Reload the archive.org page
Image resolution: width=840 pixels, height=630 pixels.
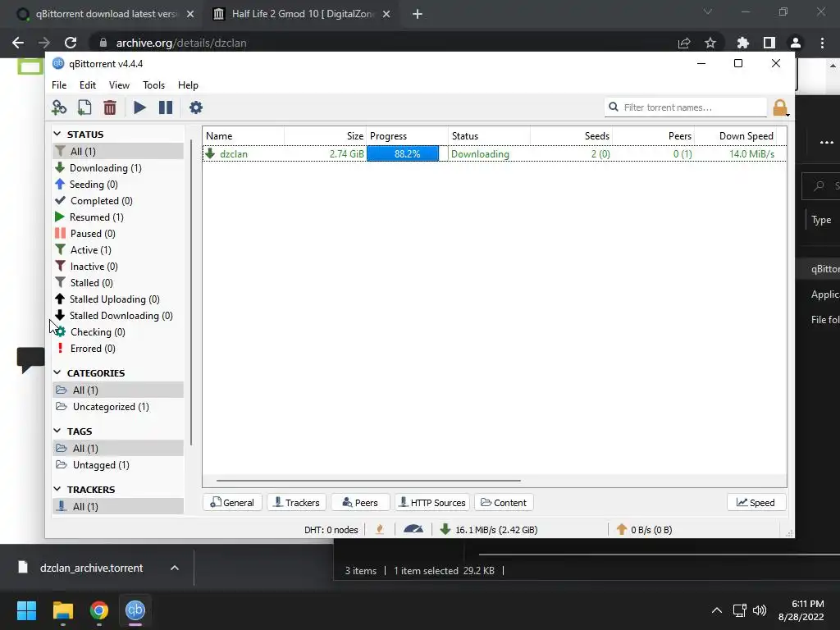pyautogui.click(x=71, y=43)
